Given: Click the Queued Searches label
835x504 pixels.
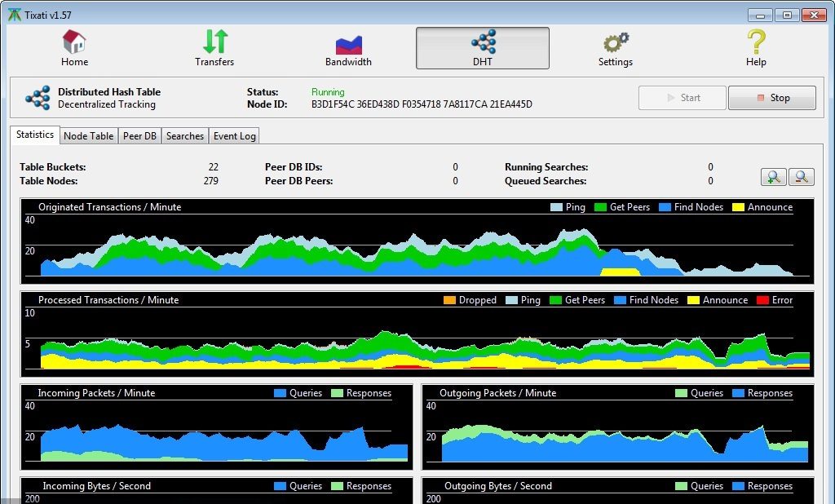Looking at the screenshot, I should click(546, 180).
